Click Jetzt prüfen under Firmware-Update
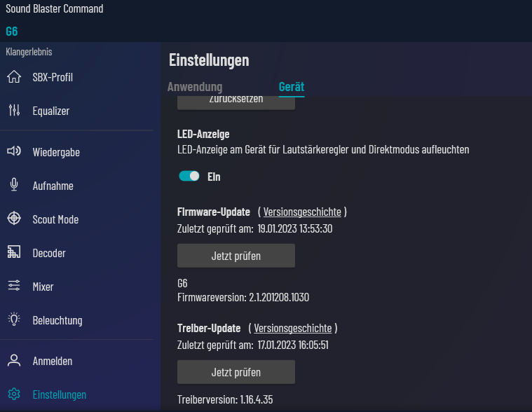The height and width of the screenshot is (412, 532). click(236, 256)
